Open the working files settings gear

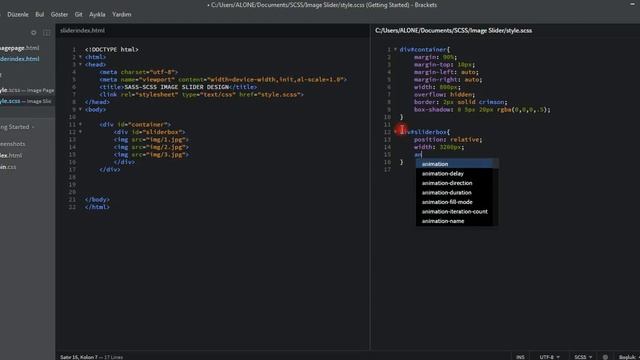(x=33, y=33)
